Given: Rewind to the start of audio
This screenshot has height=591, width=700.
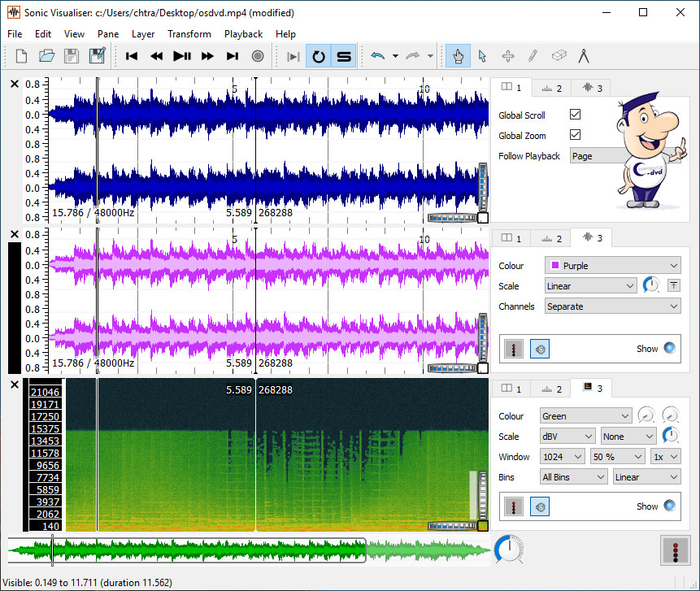Looking at the screenshot, I should click(132, 56).
